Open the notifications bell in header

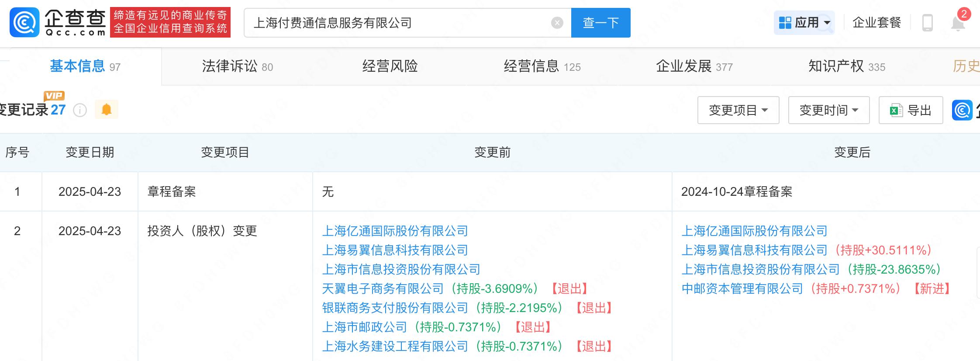(958, 23)
